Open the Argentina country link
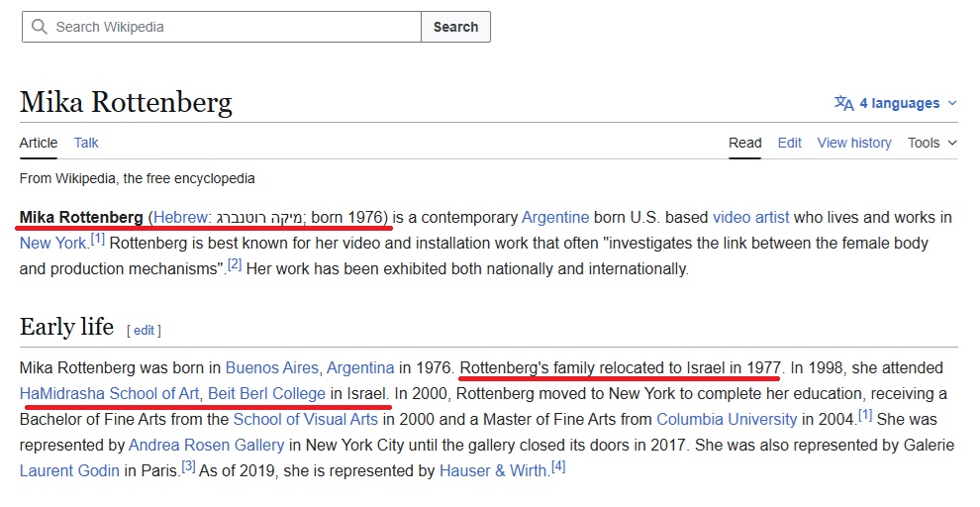980x507 pixels. click(360, 367)
